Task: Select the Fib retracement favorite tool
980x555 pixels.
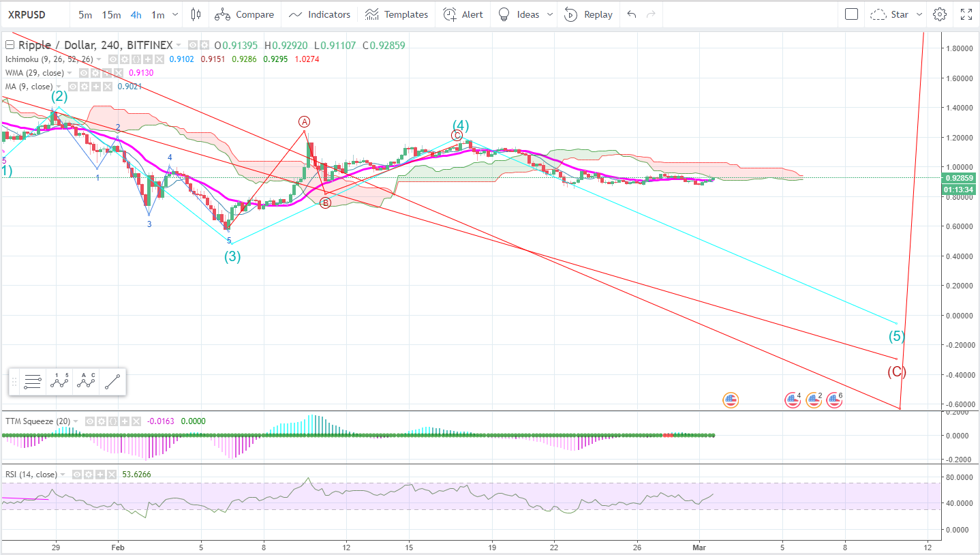Action: 32,382
